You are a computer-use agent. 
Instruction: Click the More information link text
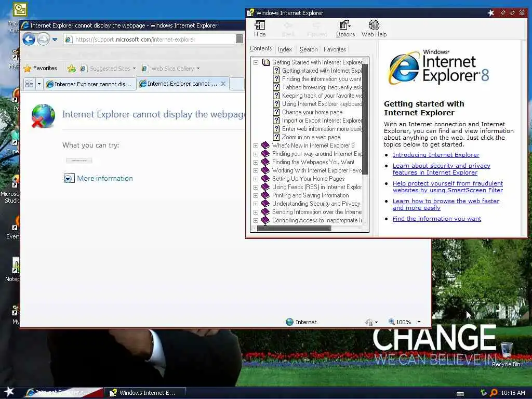(x=105, y=179)
